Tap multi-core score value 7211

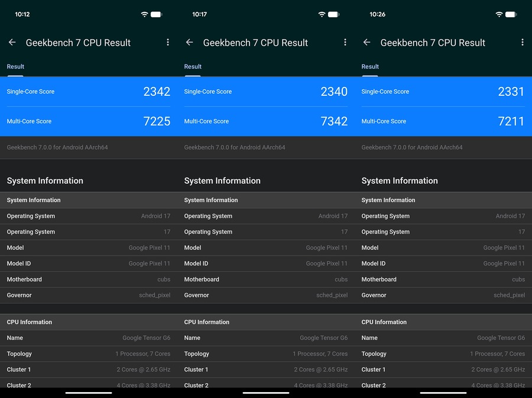[x=511, y=121]
